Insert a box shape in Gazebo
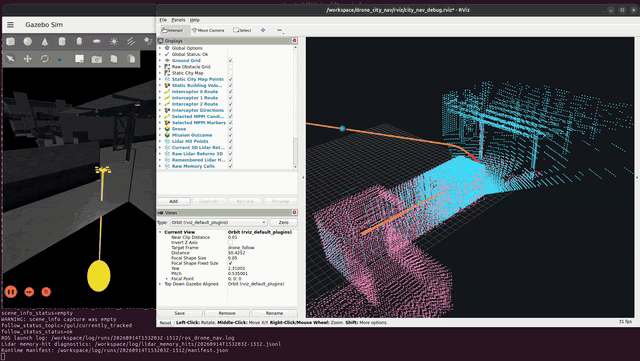Viewport: 640px width, 361px height. 11,41
